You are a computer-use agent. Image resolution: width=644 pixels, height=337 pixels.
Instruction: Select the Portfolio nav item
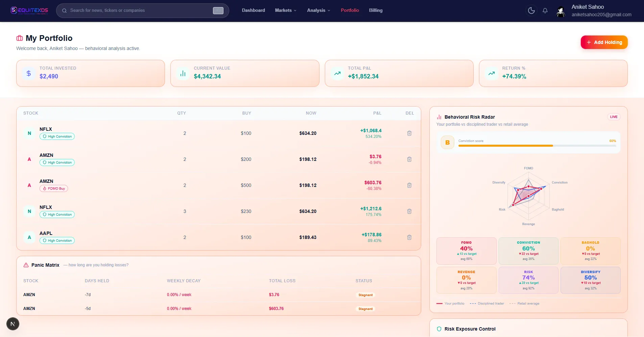point(350,10)
